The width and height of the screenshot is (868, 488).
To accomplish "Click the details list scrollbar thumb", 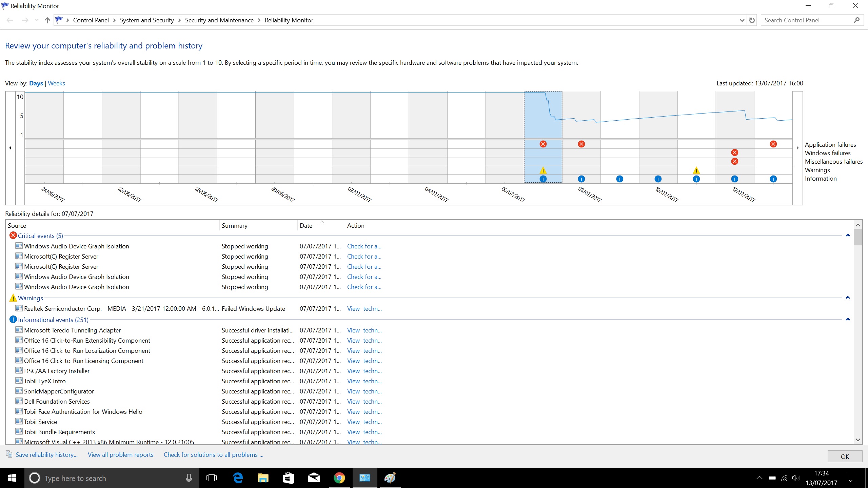I will point(858,237).
